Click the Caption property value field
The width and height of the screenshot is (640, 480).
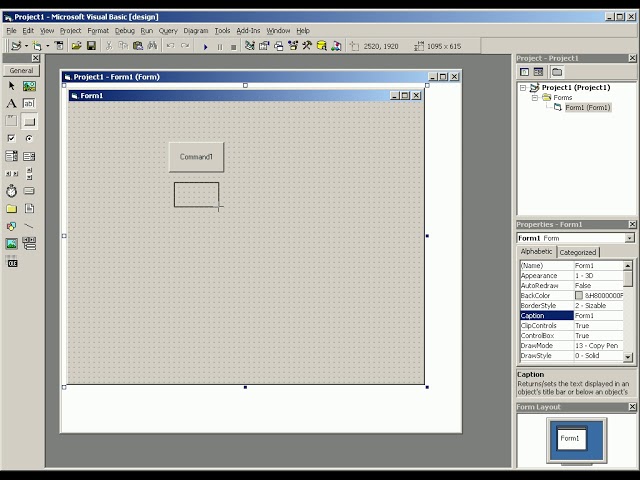[598, 316]
